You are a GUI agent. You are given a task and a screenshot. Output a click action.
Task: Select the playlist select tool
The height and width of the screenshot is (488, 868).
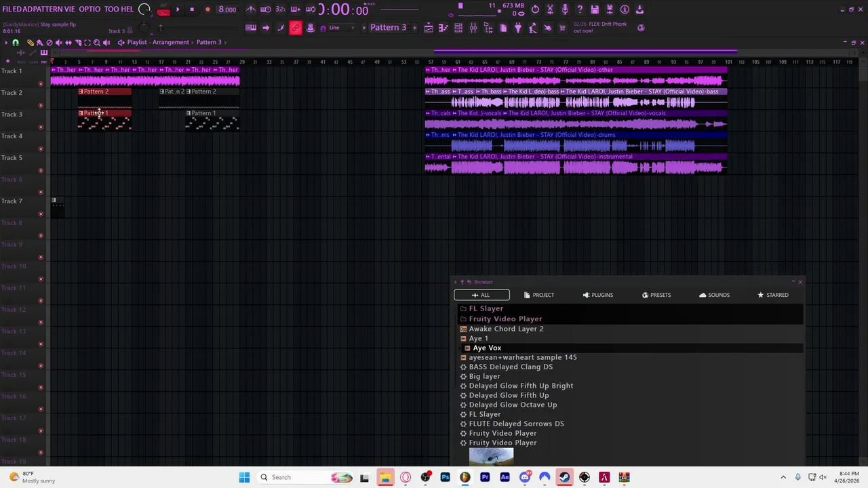pos(87,43)
